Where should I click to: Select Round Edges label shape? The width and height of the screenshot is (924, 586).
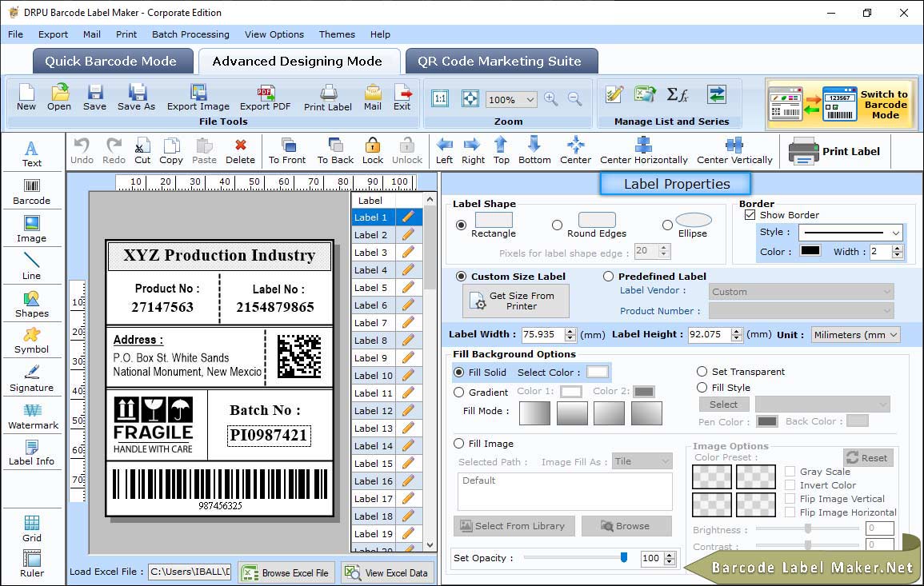pos(557,225)
